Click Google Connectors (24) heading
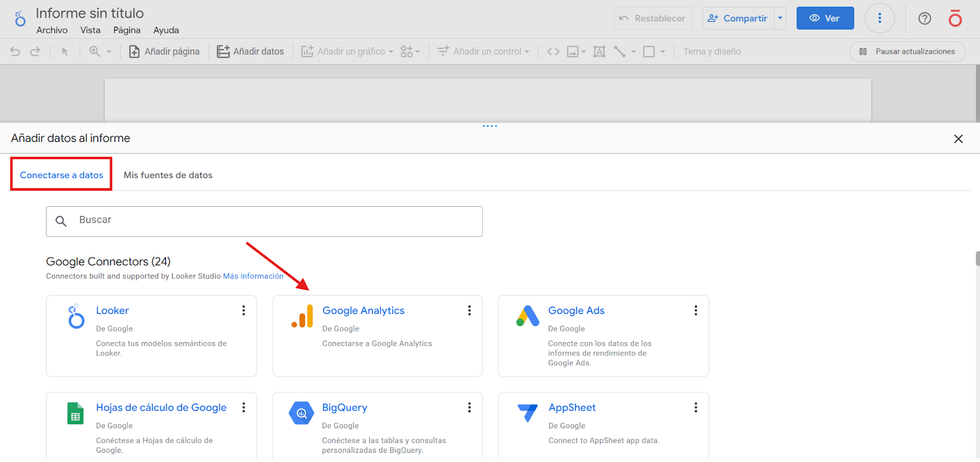The image size is (980, 462). point(108,262)
